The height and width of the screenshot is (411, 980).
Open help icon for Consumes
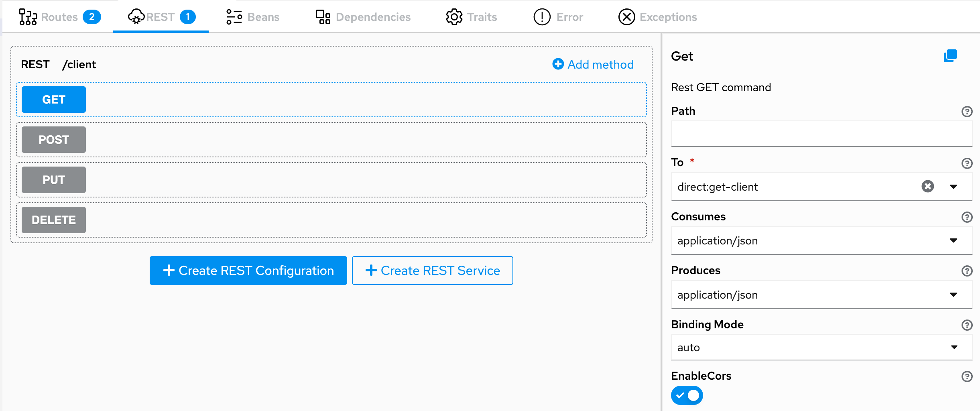967,217
